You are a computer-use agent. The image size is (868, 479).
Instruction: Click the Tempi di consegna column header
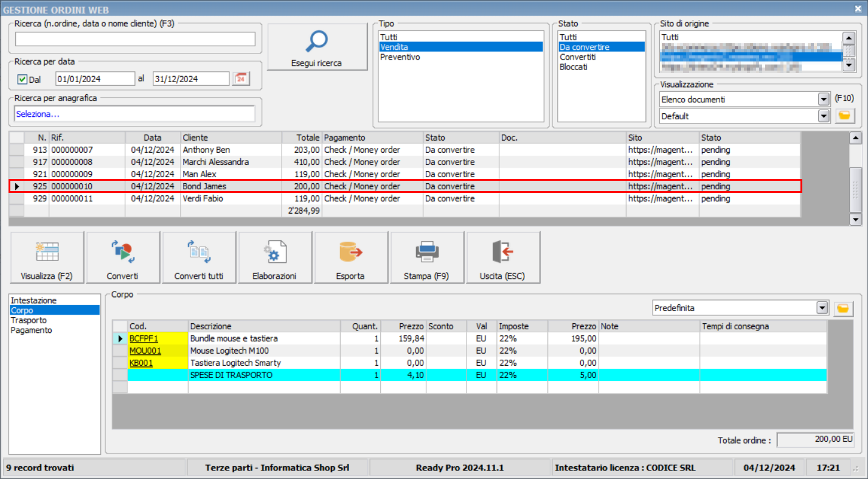[763, 326]
